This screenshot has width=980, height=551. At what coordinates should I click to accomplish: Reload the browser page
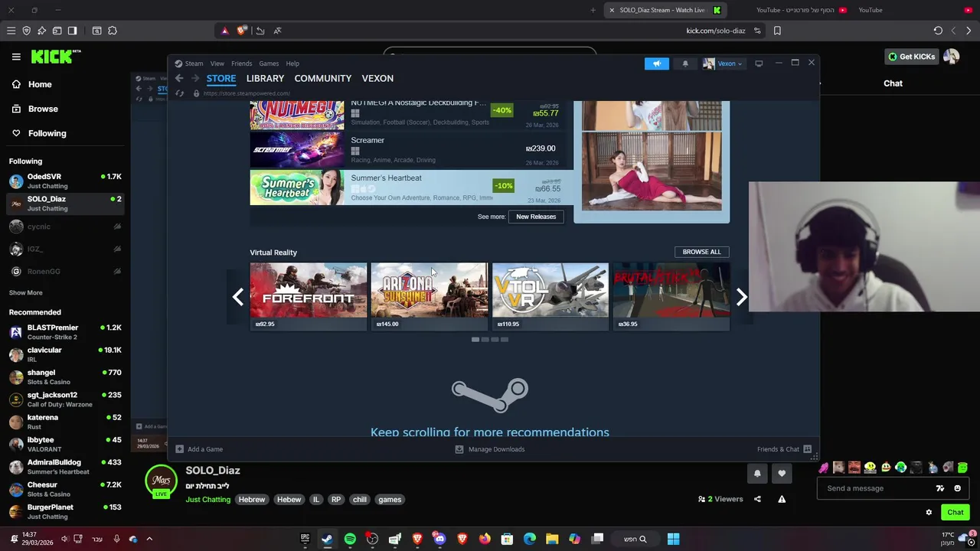pos(938,31)
